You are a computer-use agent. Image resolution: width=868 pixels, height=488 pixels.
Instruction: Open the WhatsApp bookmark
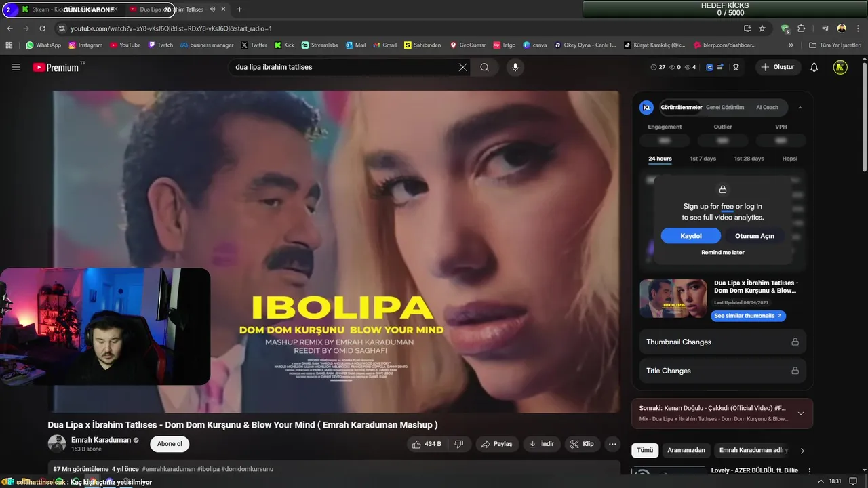[43, 45]
